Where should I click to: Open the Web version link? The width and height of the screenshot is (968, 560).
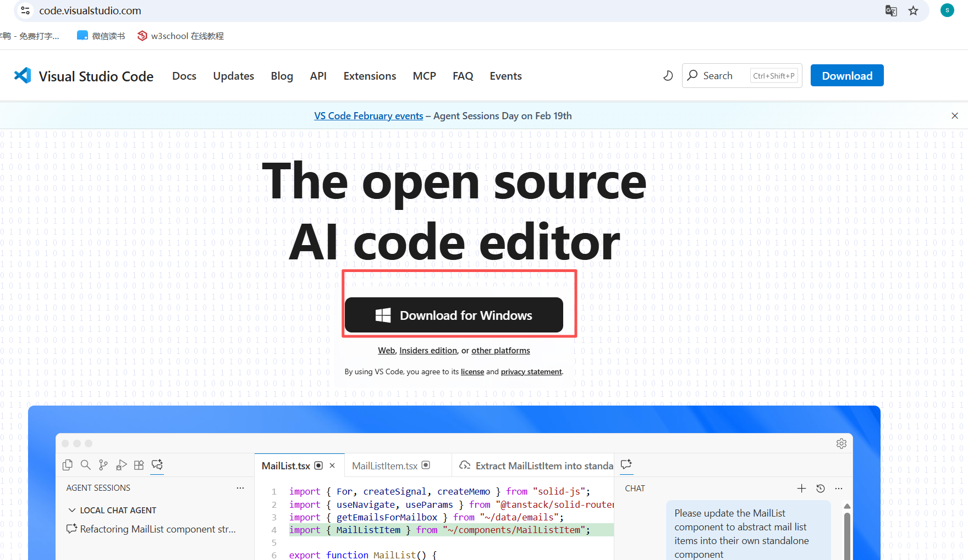387,351
